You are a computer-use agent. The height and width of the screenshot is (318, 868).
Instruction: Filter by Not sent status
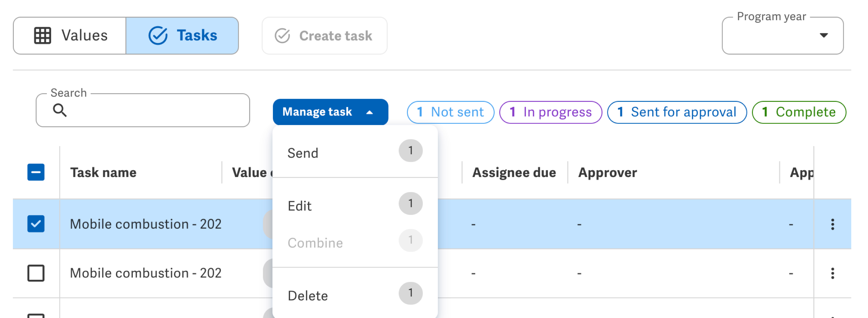pyautogui.click(x=450, y=112)
